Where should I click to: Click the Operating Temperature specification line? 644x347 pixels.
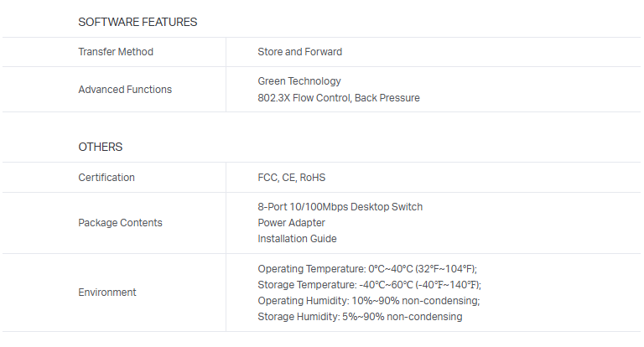tap(367, 269)
